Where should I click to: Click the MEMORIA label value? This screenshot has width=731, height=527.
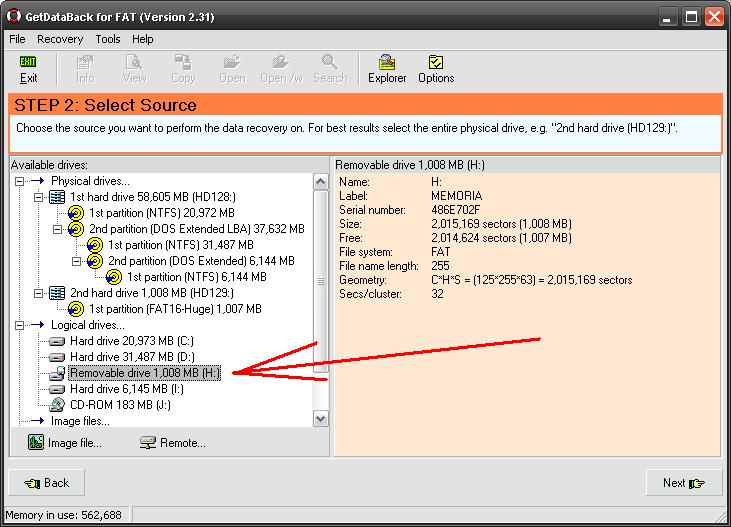click(456, 196)
